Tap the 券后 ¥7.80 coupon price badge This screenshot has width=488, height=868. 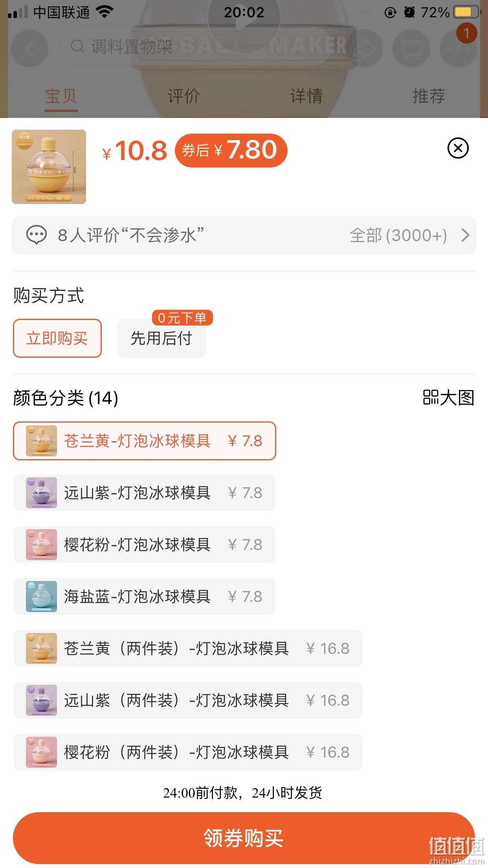point(231,150)
